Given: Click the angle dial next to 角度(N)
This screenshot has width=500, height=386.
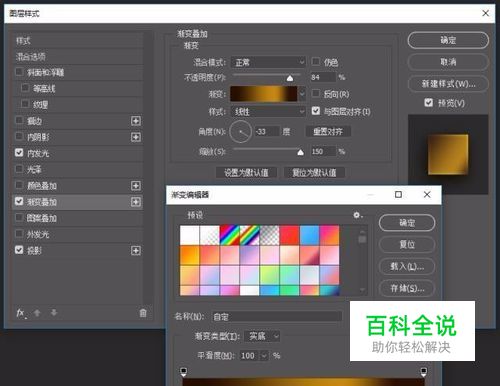Looking at the screenshot, I should (241, 132).
